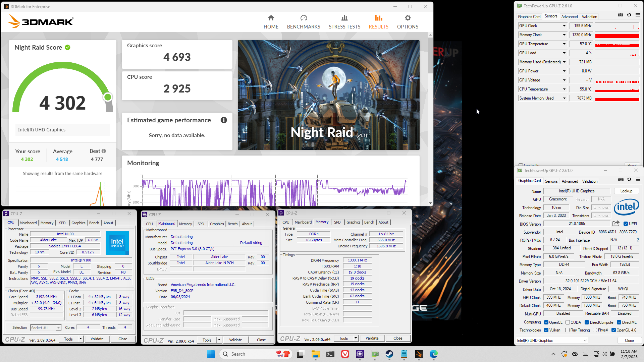This screenshot has height=362, width=644.
Task: Click the info icon next to Best score
Action: pos(104,151)
